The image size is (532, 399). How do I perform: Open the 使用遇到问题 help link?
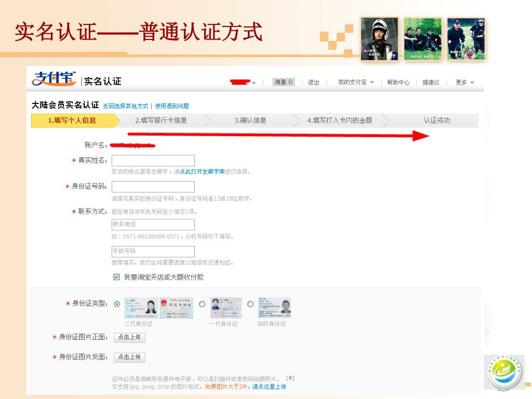(172, 106)
